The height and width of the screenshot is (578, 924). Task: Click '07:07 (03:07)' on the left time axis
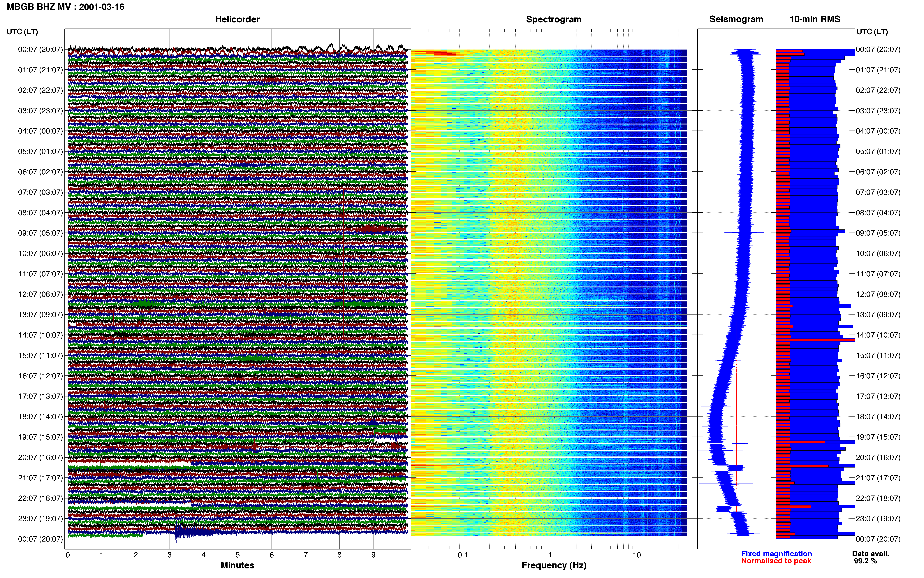40,192
